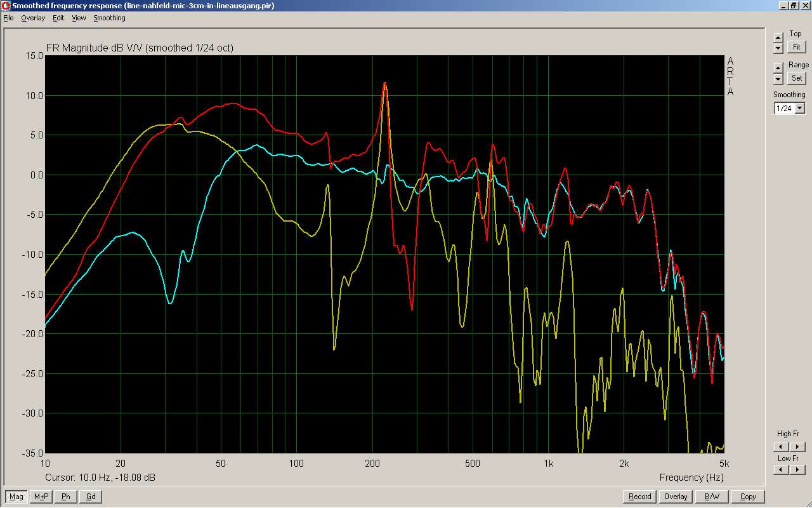812x508 pixels.
Task: Toggle the Ph phase view
Action: point(66,497)
